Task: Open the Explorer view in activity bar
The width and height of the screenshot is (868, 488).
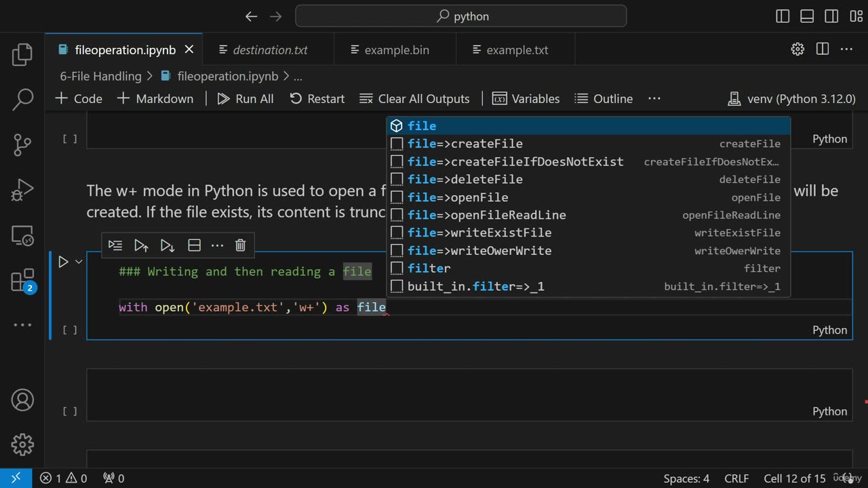Action: point(22,54)
